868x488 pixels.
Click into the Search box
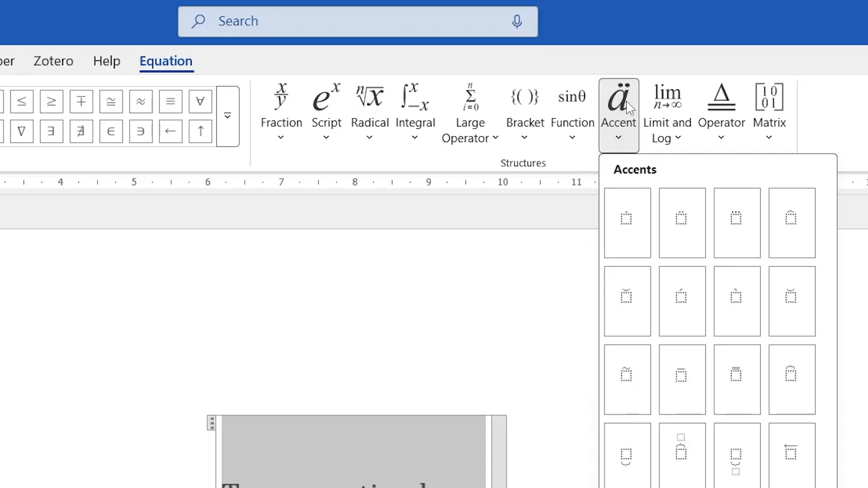point(358,22)
